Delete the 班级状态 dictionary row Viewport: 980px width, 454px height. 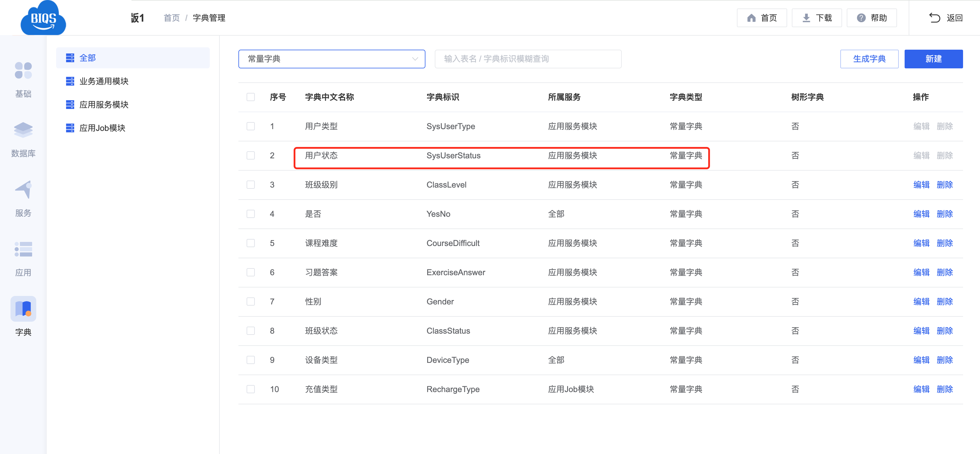coord(945,331)
